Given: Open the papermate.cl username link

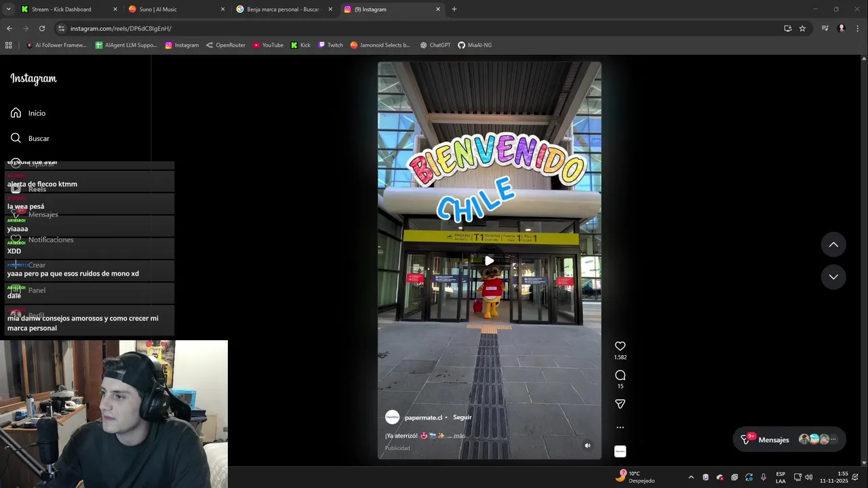Looking at the screenshot, I should [423, 418].
